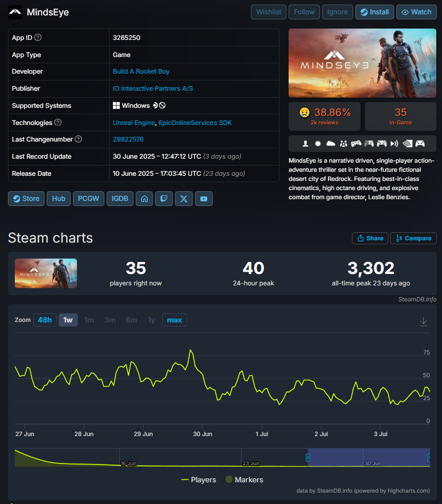Open the Steam Store page button

point(26,199)
